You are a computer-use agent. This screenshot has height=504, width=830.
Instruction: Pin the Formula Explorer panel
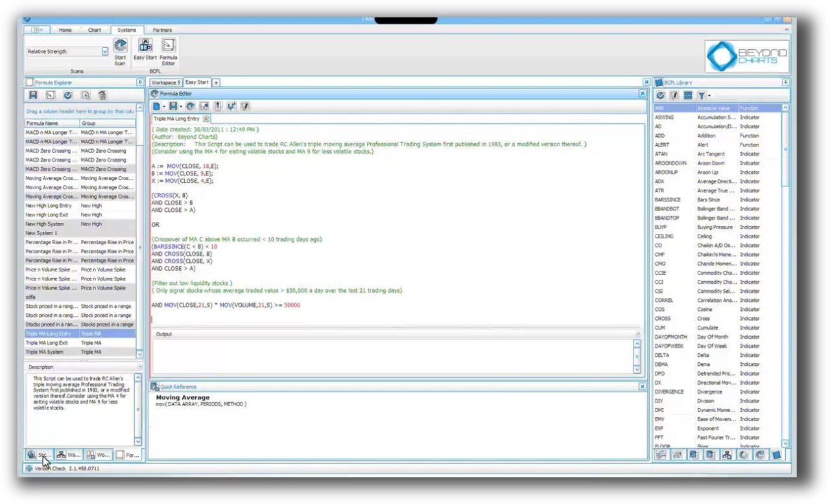pyautogui.click(x=139, y=82)
